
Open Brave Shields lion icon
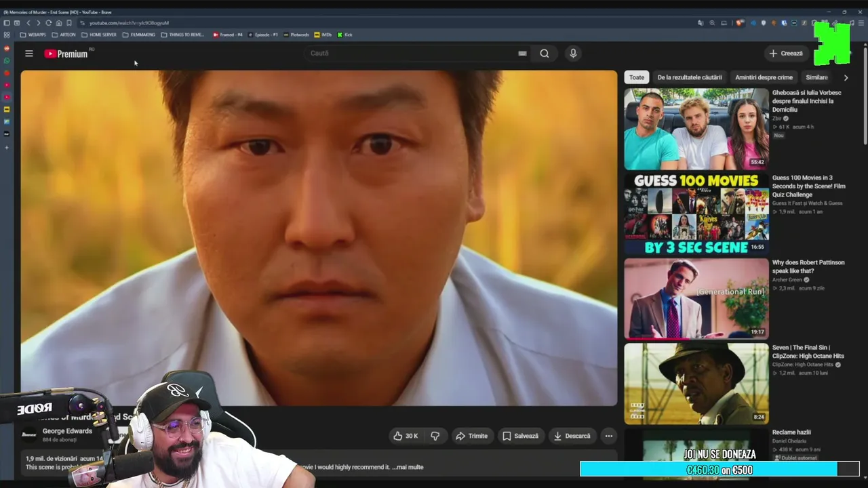pos(741,23)
